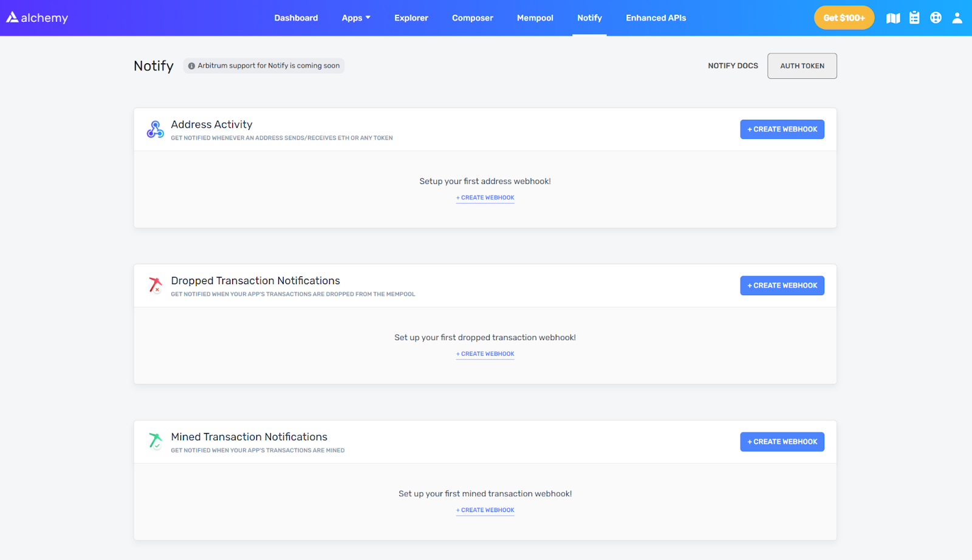Click the Create Webhook link under mined transactions
Image resolution: width=972 pixels, height=560 pixels.
[x=485, y=510]
